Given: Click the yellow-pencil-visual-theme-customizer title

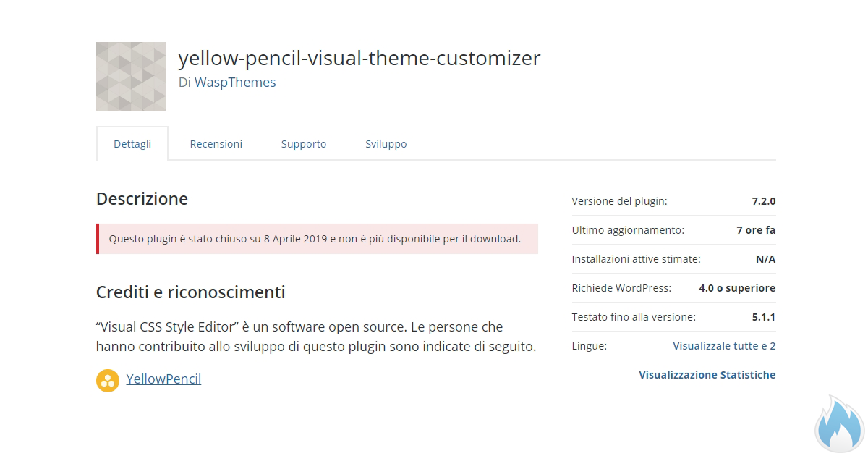Looking at the screenshot, I should click(359, 58).
